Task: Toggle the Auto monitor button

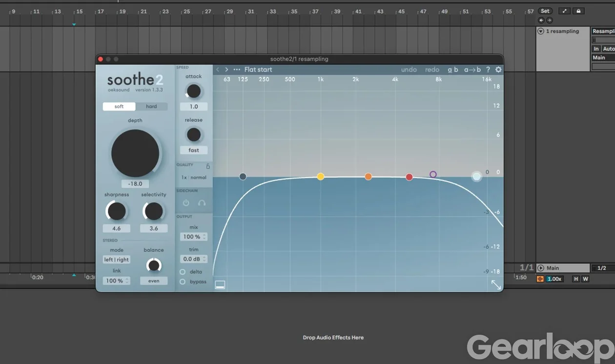Action: (x=608, y=49)
